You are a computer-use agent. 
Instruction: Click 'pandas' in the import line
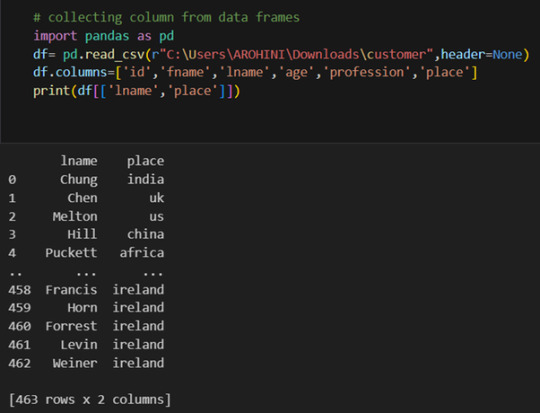pyautogui.click(x=107, y=36)
